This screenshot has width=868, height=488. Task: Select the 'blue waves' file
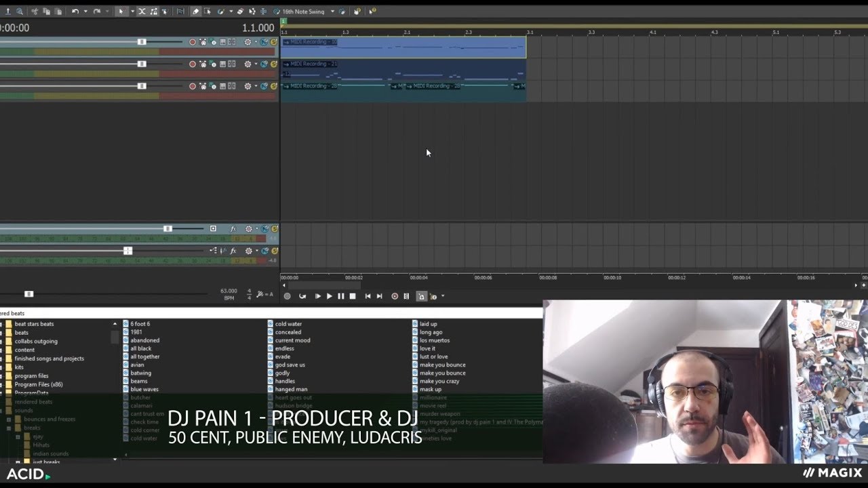click(x=144, y=389)
